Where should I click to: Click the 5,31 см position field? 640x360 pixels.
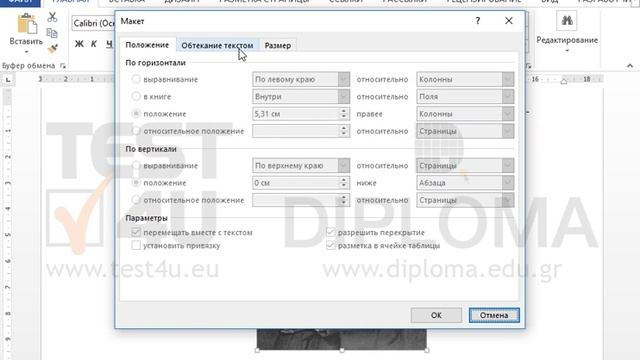tap(296, 114)
